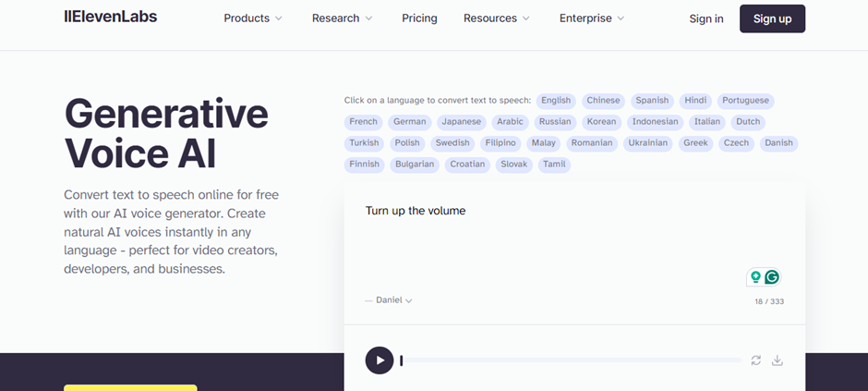Switch language to Turkish
The height and width of the screenshot is (391, 868).
(364, 143)
